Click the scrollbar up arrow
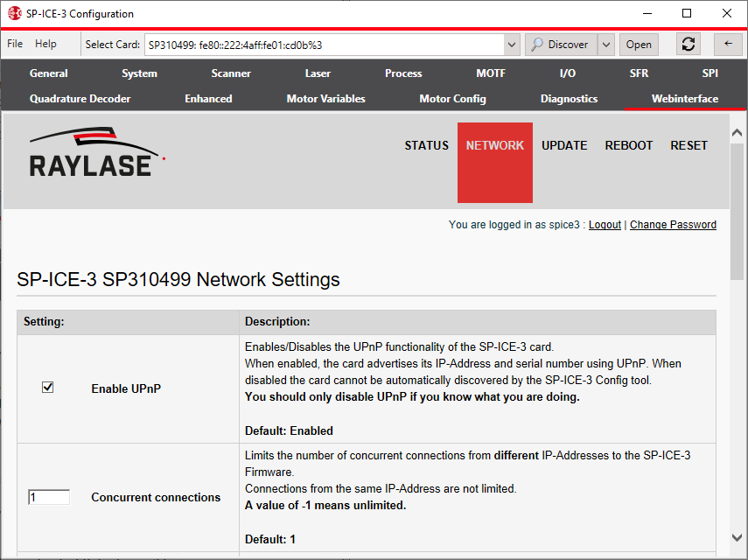This screenshot has width=748, height=560. pos(737,132)
